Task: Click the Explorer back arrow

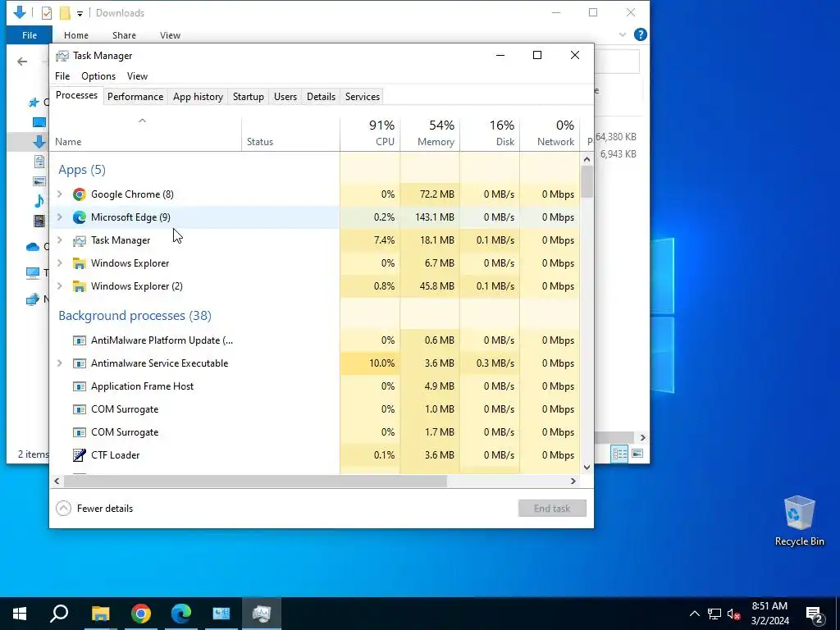Action: tap(22, 62)
